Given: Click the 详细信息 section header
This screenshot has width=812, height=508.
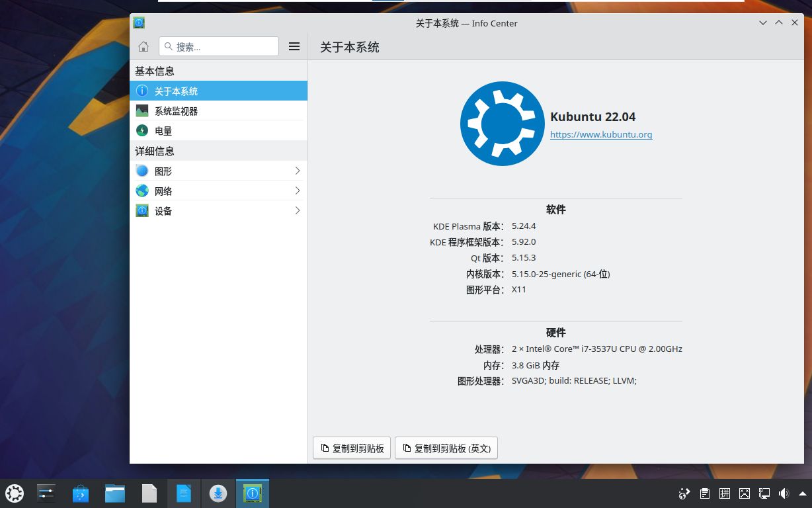Looking at the screenshot, I should coord(155,151).
